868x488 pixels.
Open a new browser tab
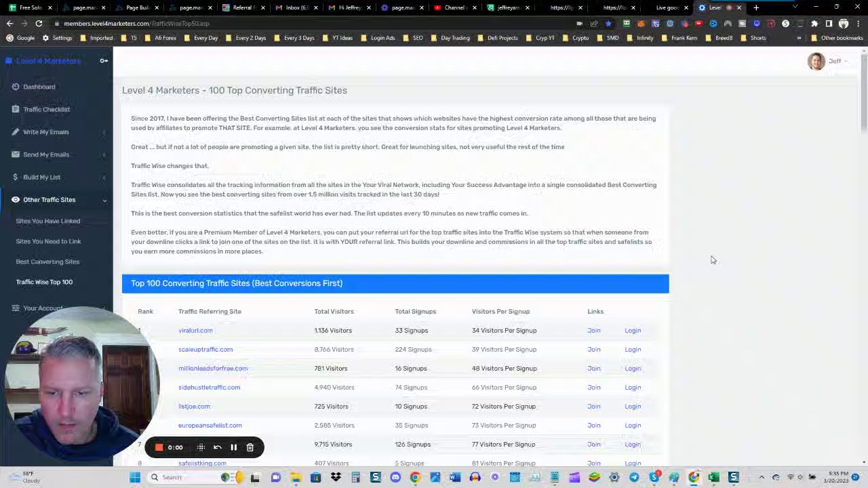coord(756,7)
